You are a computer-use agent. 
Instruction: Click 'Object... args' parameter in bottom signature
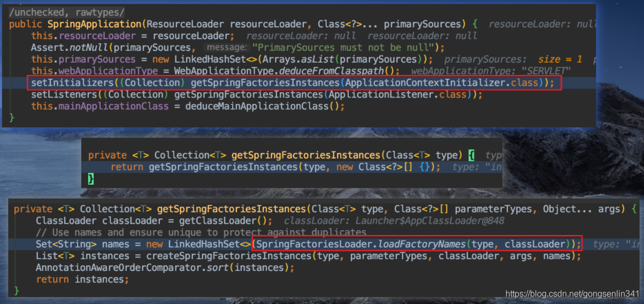tap(582, 209)
